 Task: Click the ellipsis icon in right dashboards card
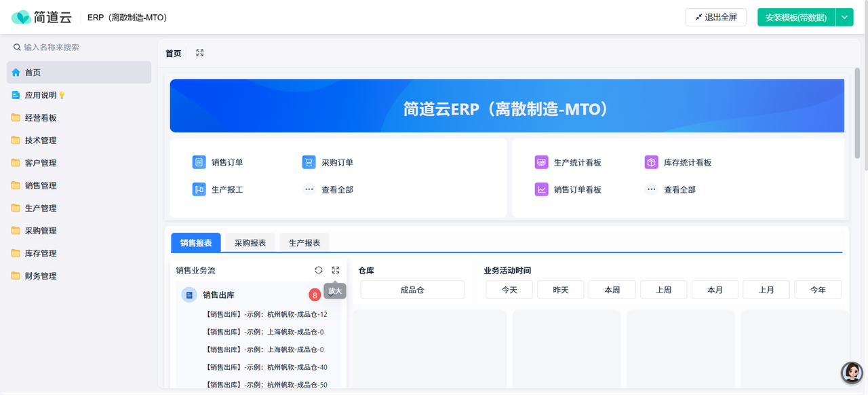(651, 189)
